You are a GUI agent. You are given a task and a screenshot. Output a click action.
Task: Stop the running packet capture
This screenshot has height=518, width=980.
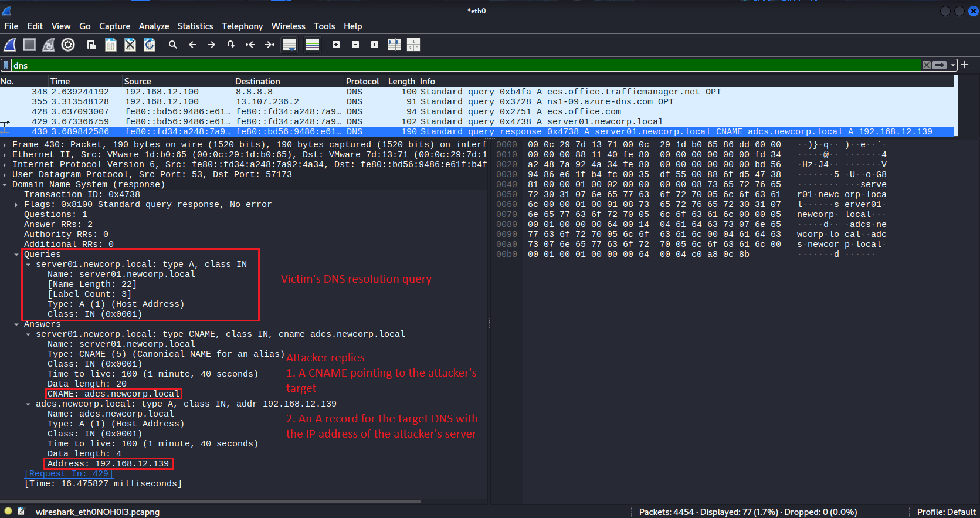(29, 45)
